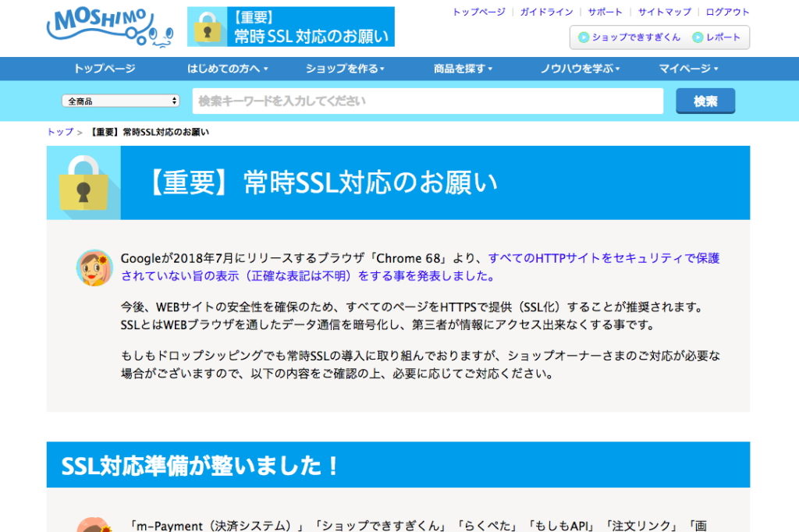Open the サイトマップ link

[x=665, y=12]
